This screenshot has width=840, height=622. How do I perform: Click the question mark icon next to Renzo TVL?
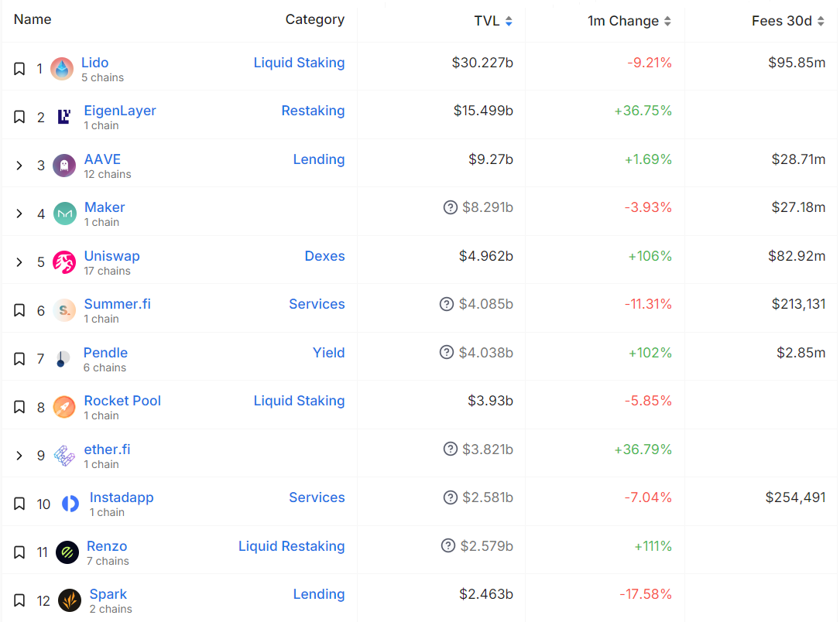coord(448,546)
